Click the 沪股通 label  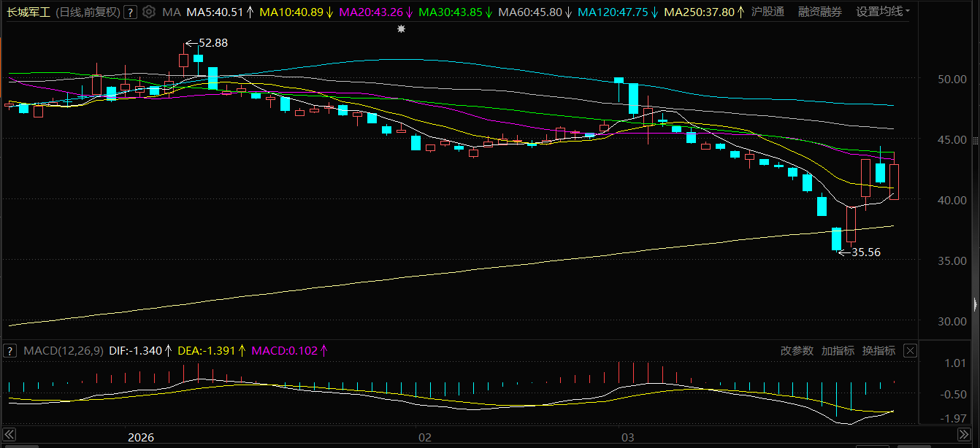(x=767, y=12)
